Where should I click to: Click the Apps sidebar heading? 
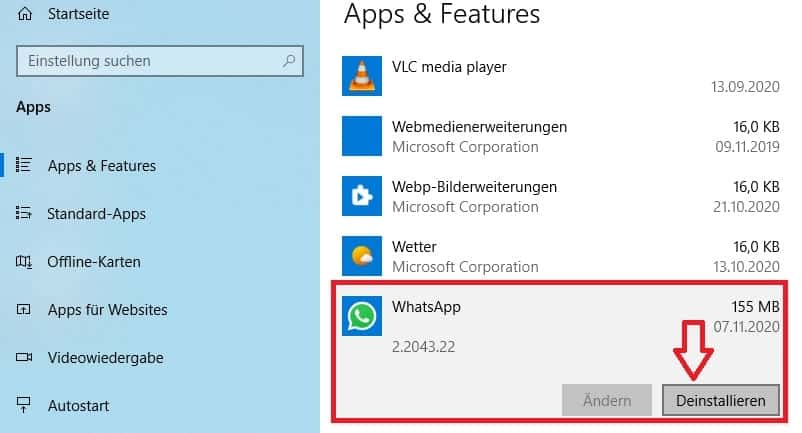[33, 107]
